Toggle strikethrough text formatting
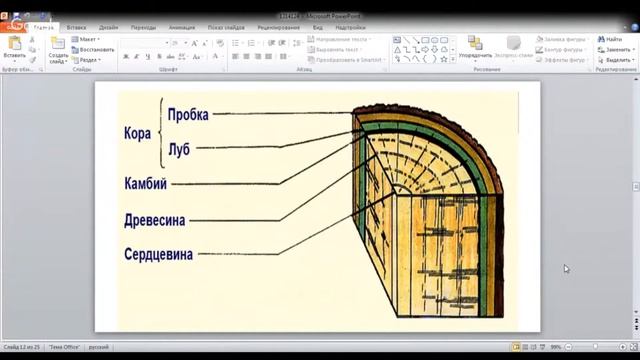640x360 pixels. (x=170, y=56)
